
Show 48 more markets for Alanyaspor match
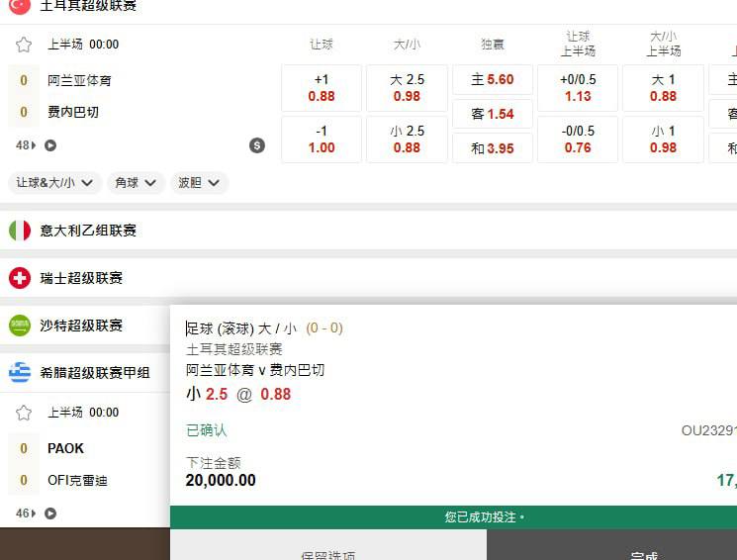pyautogui.click(x=26, y=145)
